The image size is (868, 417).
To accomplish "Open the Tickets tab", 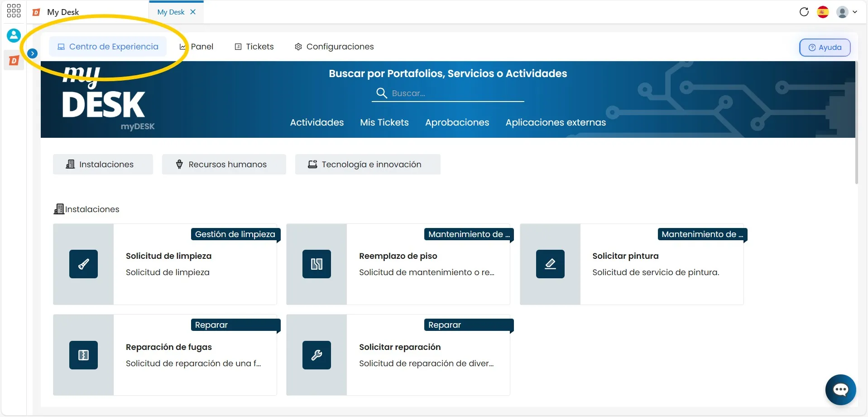I will 254,47.
